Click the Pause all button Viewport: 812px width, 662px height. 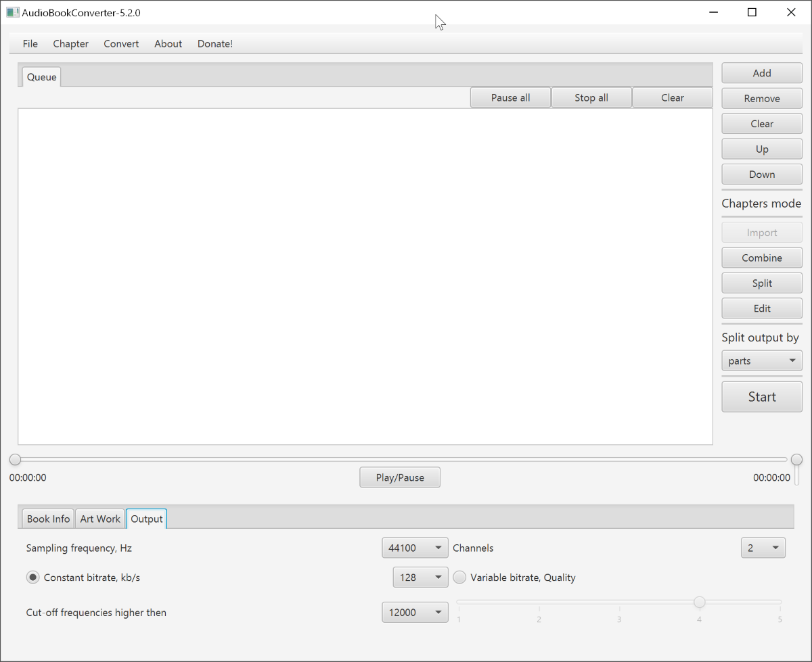click(511, 98)
